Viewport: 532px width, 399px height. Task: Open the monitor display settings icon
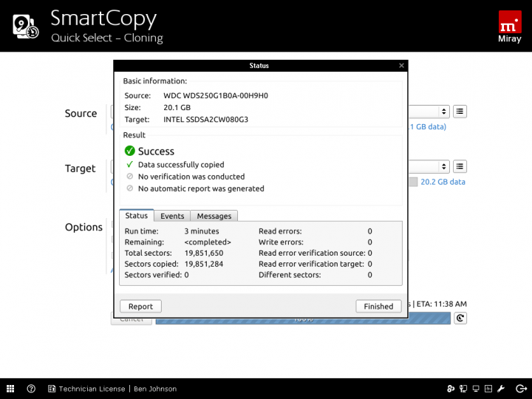point(476,389)
